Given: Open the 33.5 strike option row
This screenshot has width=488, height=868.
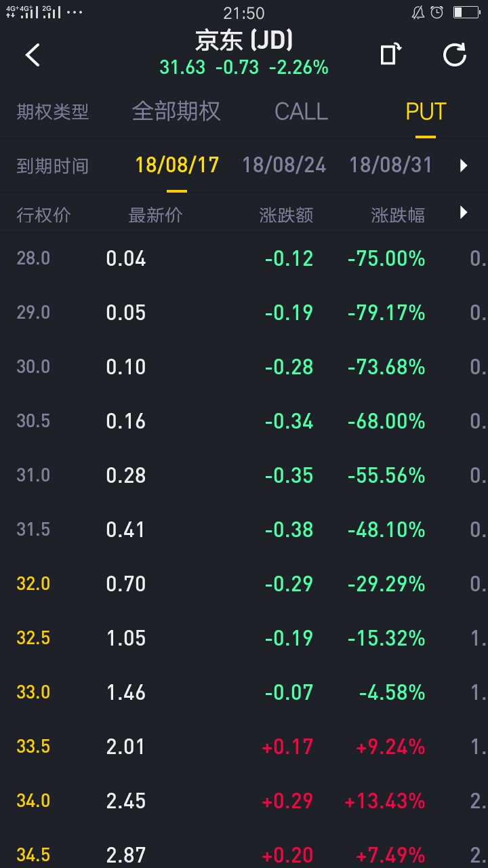Looking at the screenshot, I should (244, 747).
